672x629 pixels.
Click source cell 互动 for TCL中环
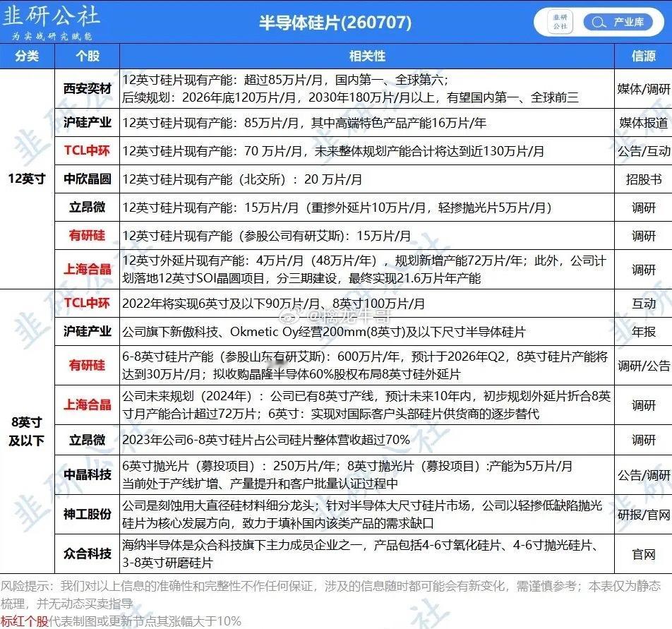[x=643, y=304]
